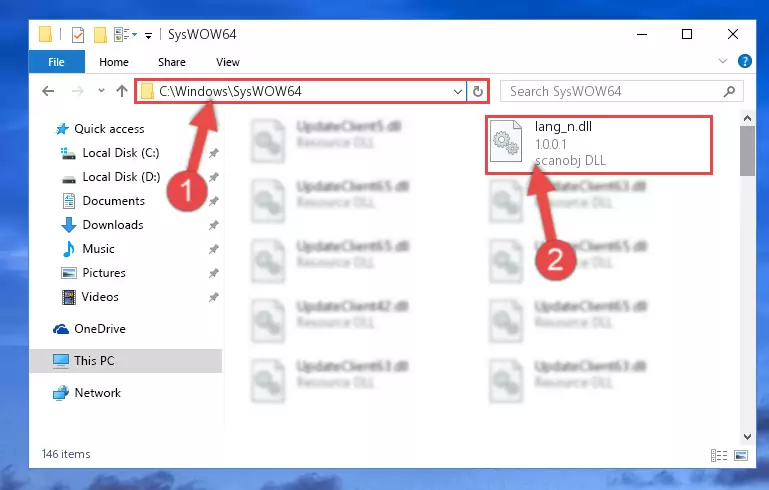Open Help via the blue question mark icon
Viewport: 769px width, 490px height.
(744, 61)
